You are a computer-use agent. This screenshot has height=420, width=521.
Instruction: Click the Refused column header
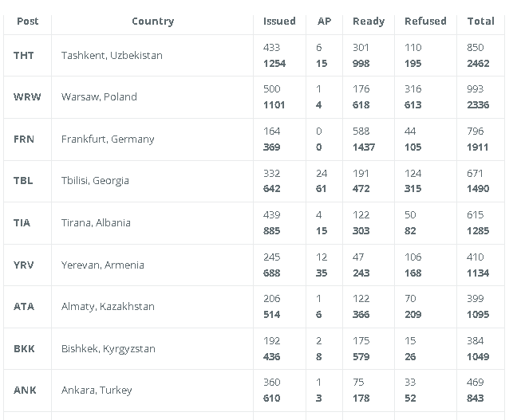tap(425, 22)
